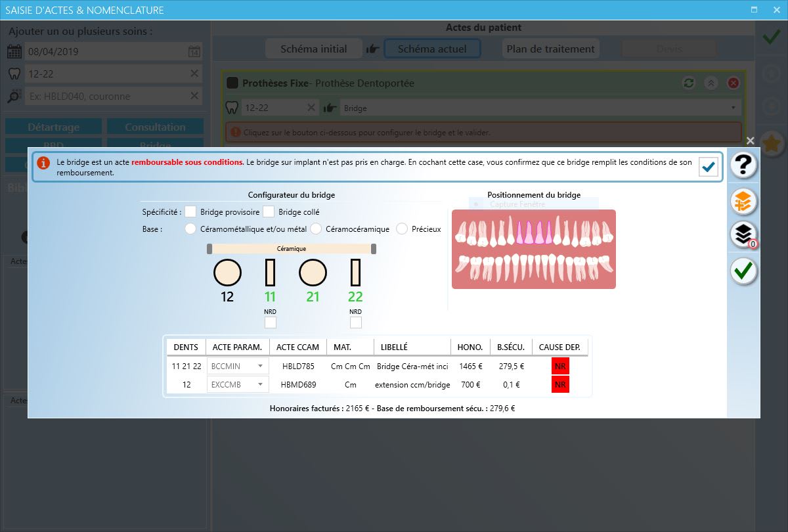Toggle the reimbursement conditions confirmation checkbox

click(708, 167)
